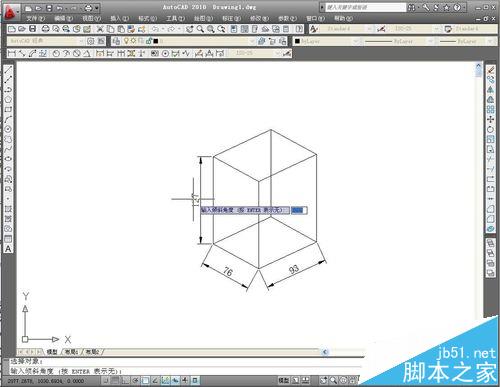Select the Arc tool in Draw toolbar

click(8, 119)
